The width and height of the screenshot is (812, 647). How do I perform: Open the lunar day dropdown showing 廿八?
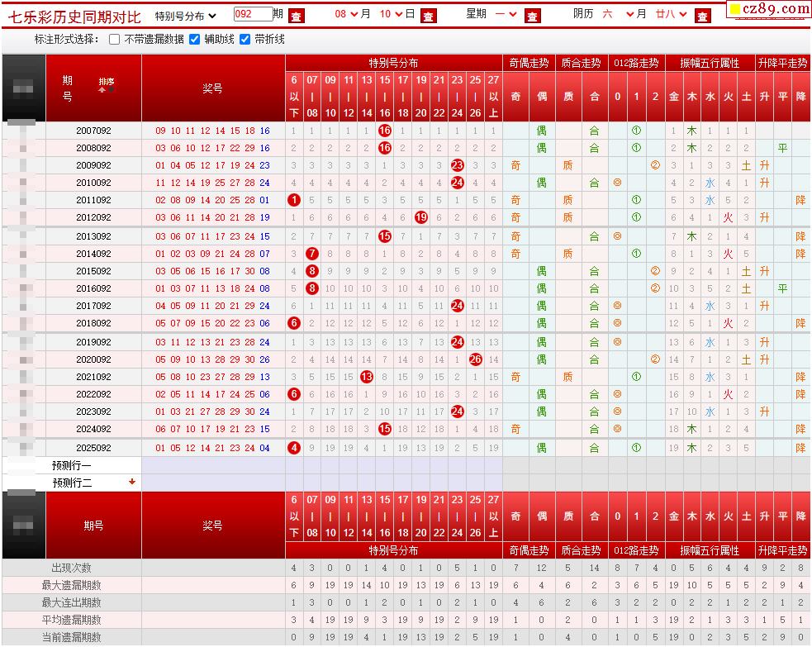671,15
